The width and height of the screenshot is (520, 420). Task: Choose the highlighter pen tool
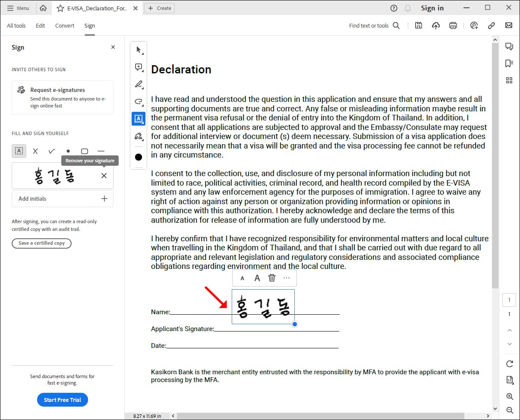139,84
